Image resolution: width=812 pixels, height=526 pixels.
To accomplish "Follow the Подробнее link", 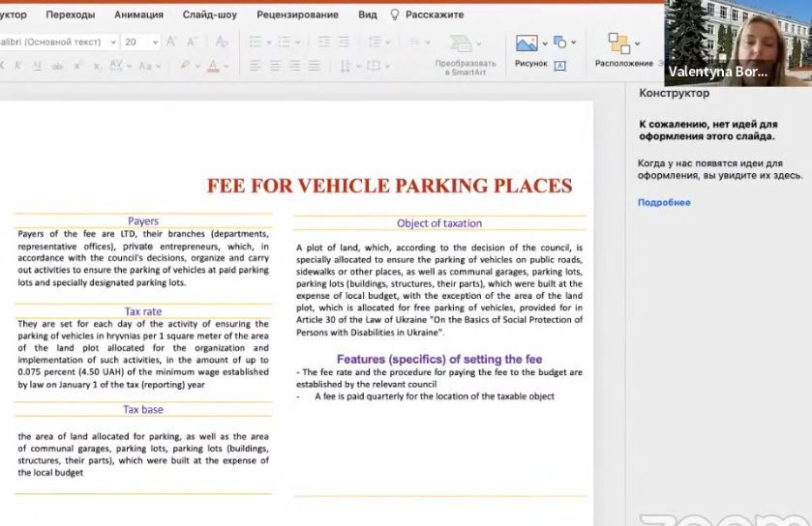I will (664, 202).
